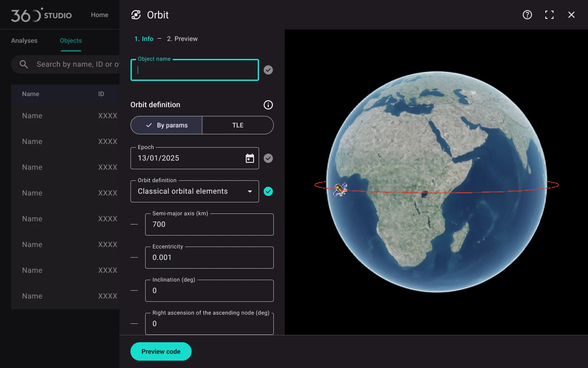Image resolution: width=588 pixels, height=368 pixels.
Task: Toggle fullscreen view icon
Action: [549, 15]
